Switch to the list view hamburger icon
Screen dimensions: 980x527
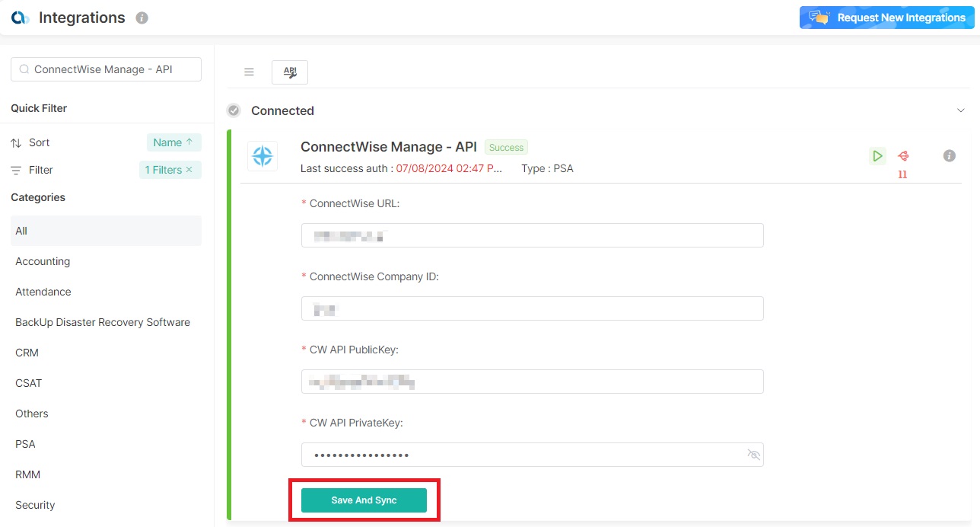tap(249, 72)
